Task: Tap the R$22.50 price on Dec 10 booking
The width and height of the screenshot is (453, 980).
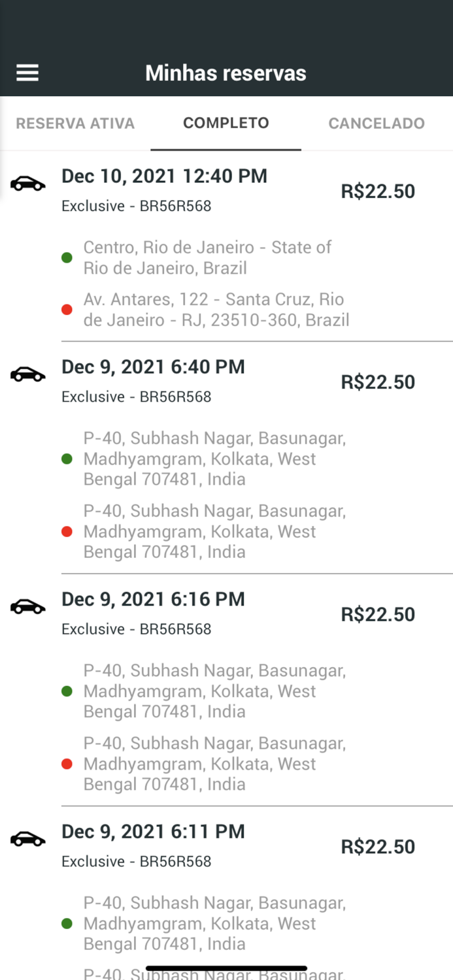Action: pyautogui.click(x=378, y=191)
